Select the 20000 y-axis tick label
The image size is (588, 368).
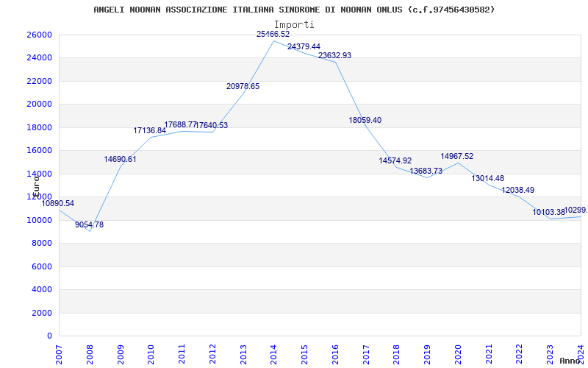[39, 104]
